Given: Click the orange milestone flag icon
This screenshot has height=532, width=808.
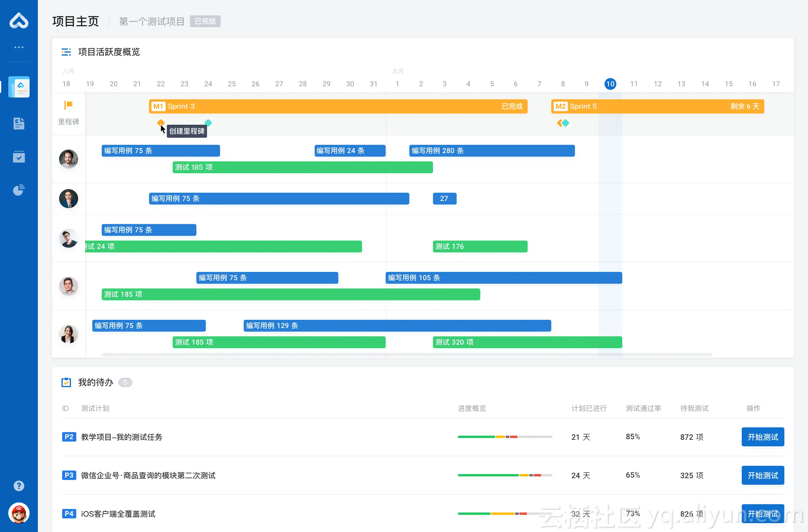Looking at the screenshot, I should point(69,105).
